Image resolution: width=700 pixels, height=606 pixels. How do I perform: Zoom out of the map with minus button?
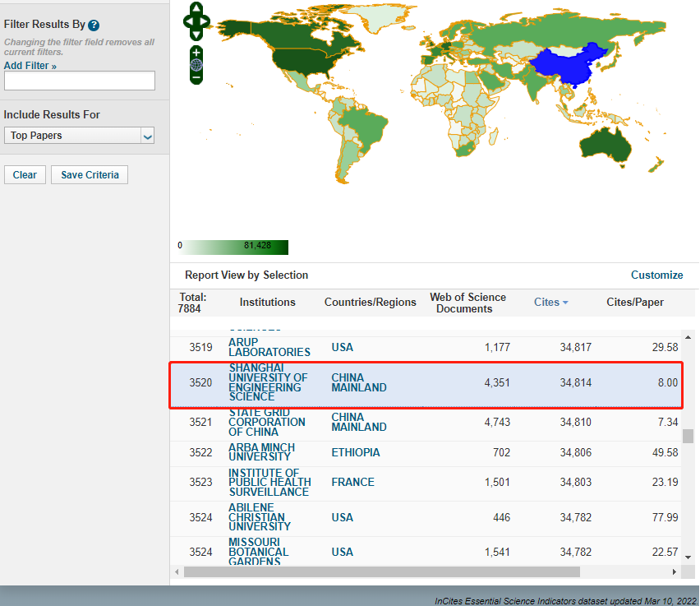click(x=196, y=77)
